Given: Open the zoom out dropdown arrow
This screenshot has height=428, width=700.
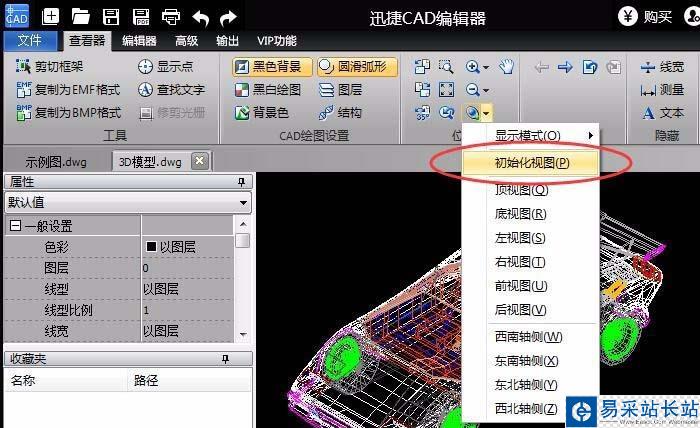Looking at the screenshot, I should pos(486,90).
